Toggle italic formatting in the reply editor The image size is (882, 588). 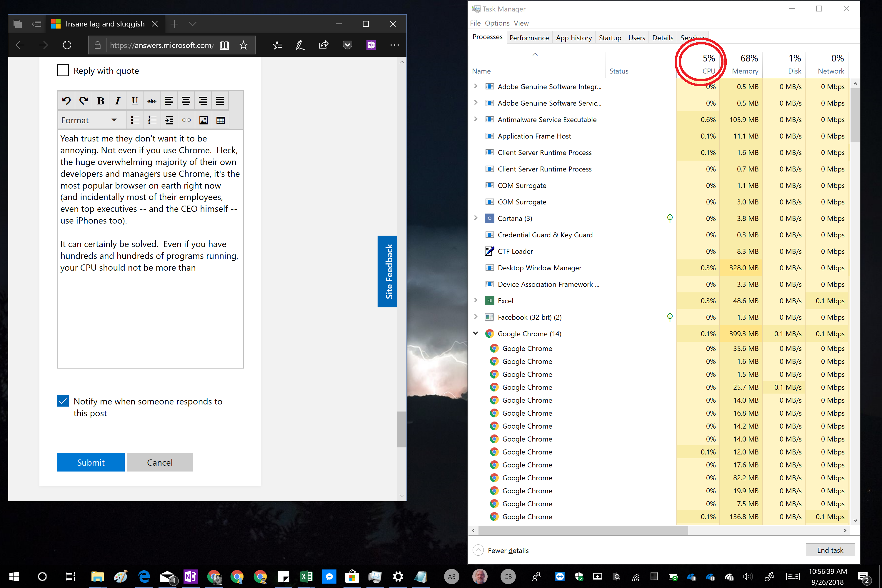pos(118,101)
